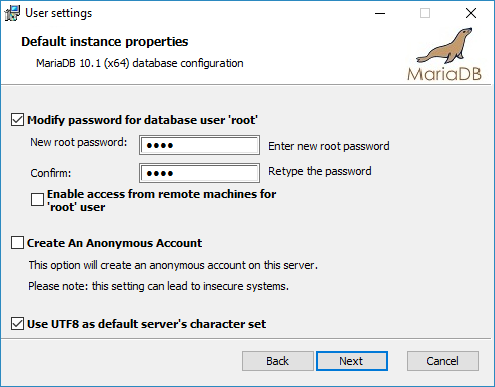Screen dimensions: 495x387
Task: Click the 'User settings' window title text
Action: (59, 13)
